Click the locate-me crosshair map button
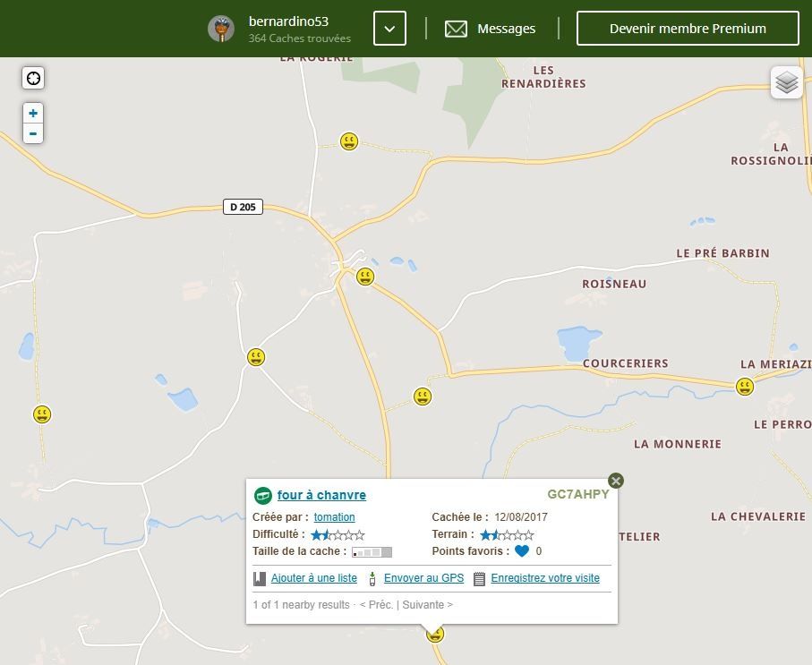Screen dimensions: 812x665 click(x=33, y=78)
